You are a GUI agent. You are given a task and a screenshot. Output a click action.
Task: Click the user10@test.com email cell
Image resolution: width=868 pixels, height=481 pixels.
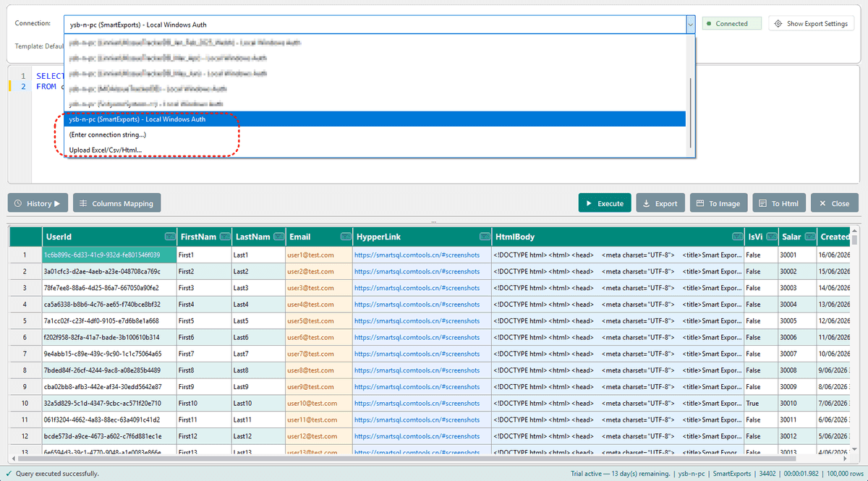pos(318,403)
